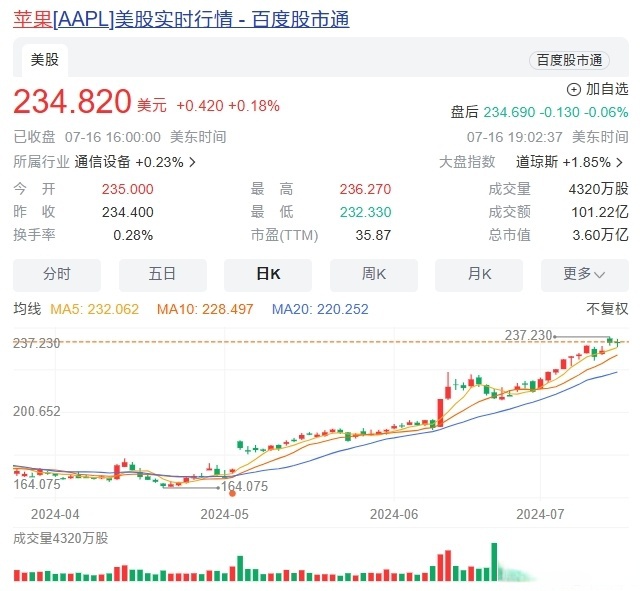Switch to 分时 chart view
This screenshot has width=643, height=591.
(x=57, y=274)
